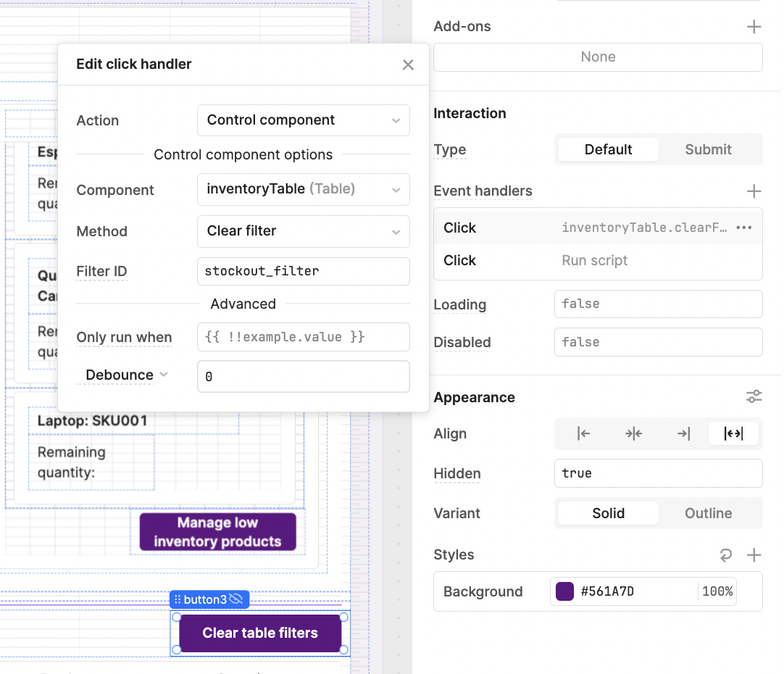Screen dimensions: 784x674
Task: Edit the Debounce value field
Action: click(x=304, y=377)
